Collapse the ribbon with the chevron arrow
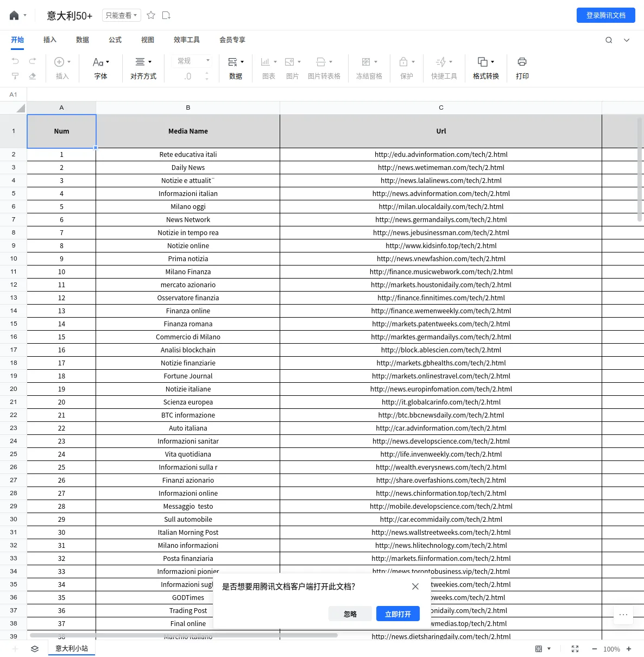 click(627, 40)
